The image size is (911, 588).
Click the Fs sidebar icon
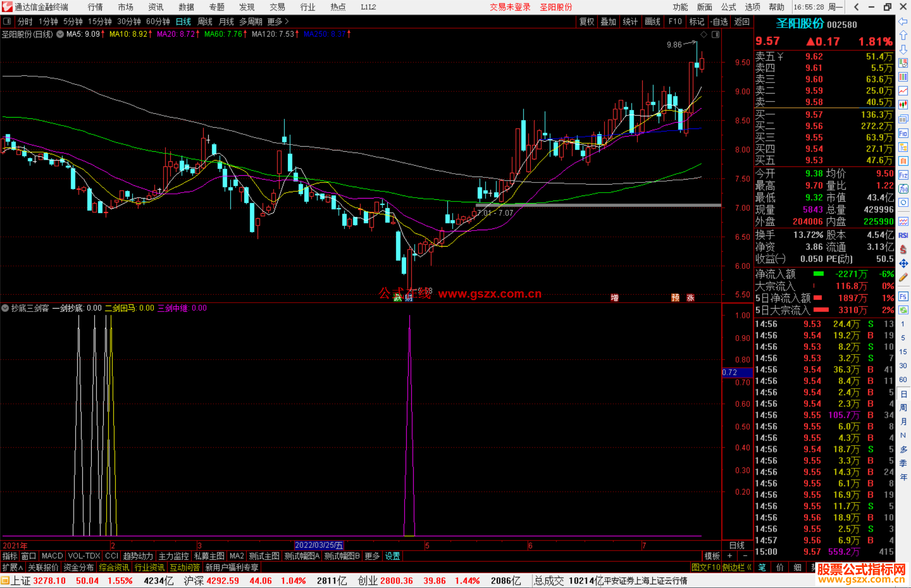point(903,296)
